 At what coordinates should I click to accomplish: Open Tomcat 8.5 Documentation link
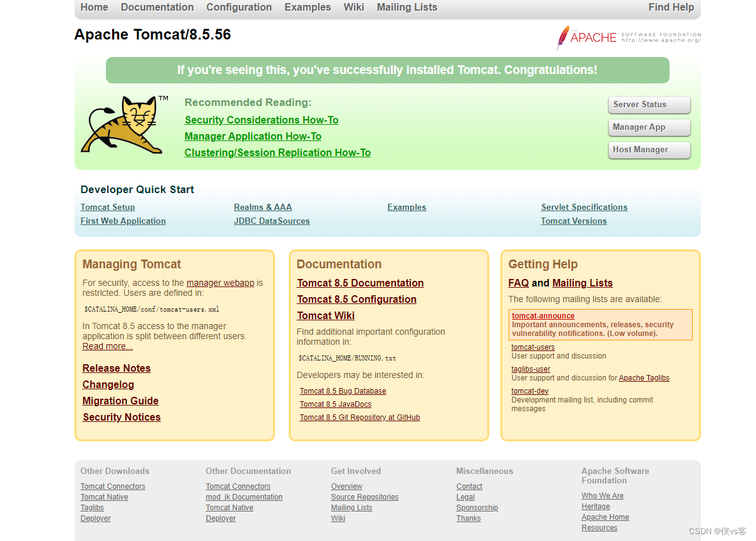361,283
